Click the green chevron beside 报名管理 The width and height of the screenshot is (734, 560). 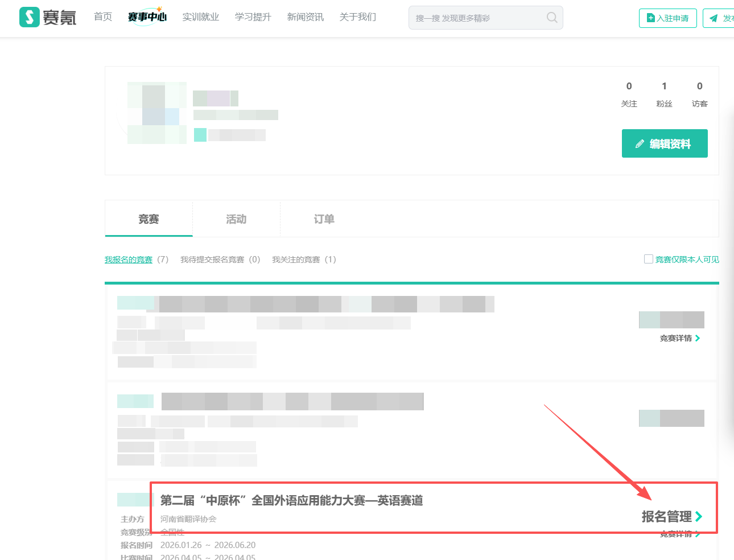click(699, 517)
